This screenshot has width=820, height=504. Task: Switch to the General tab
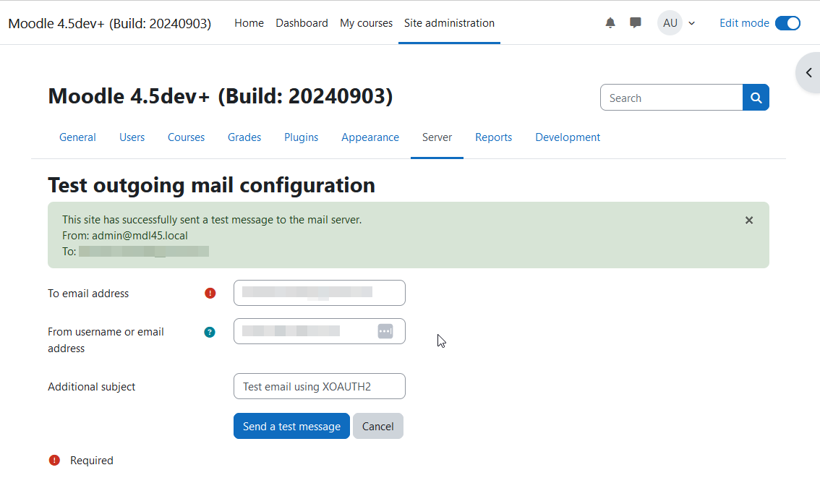click(x=77, y=137)
